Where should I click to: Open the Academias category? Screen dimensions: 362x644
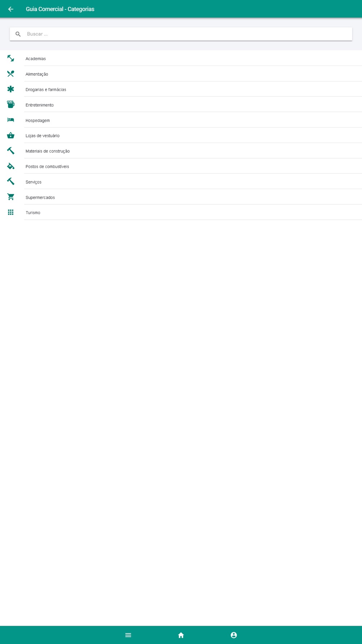181,58
